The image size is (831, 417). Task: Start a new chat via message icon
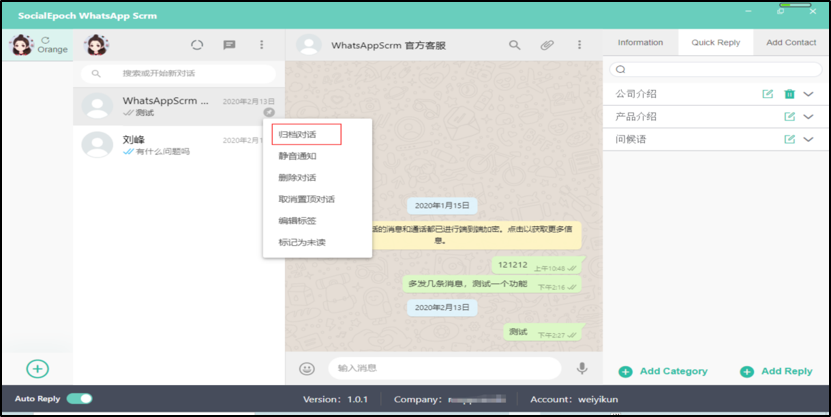pyautogui.click(x=229, y=45)
